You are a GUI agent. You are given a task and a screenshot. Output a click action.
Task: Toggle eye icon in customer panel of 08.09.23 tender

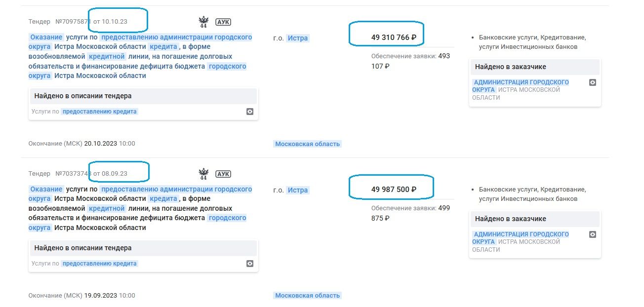click(593, 234)
